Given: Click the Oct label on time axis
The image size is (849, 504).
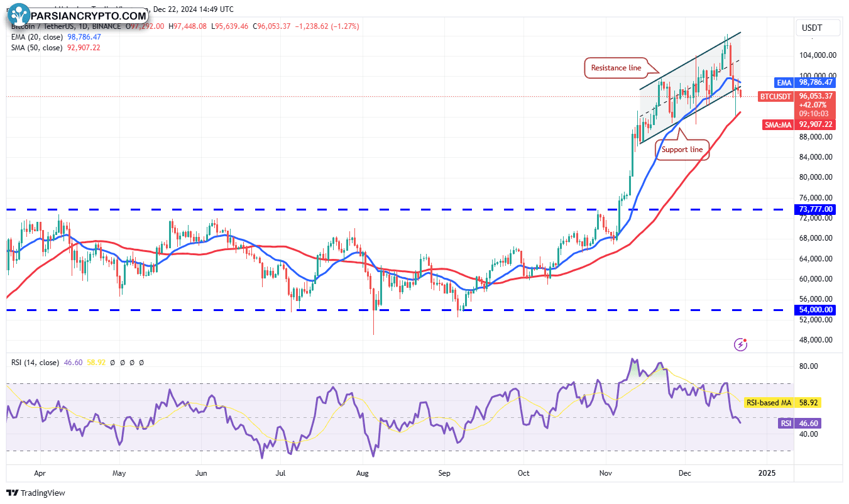Looking at the screenshot, I should (x=523, y=472).
